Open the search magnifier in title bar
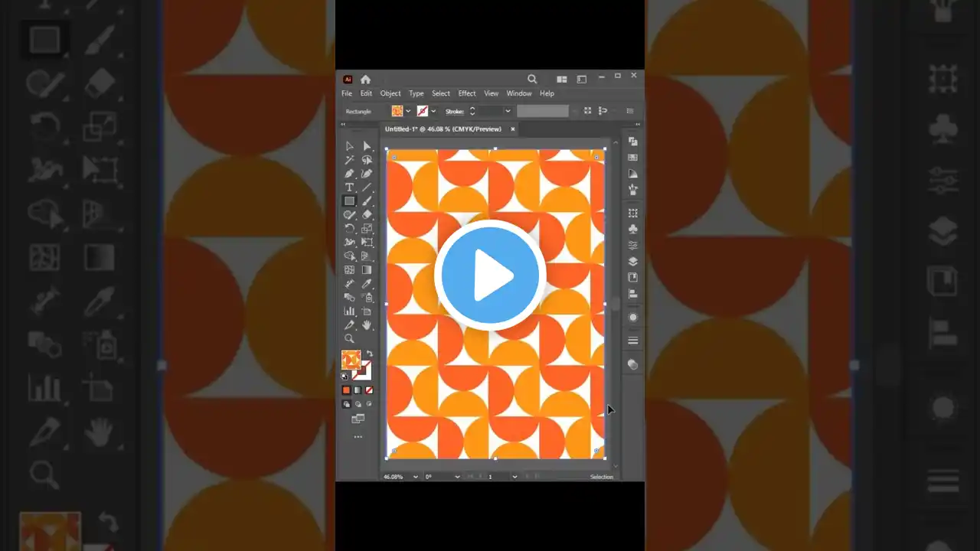The height and width of the screenshot is (551, 980). click(532, 79)
